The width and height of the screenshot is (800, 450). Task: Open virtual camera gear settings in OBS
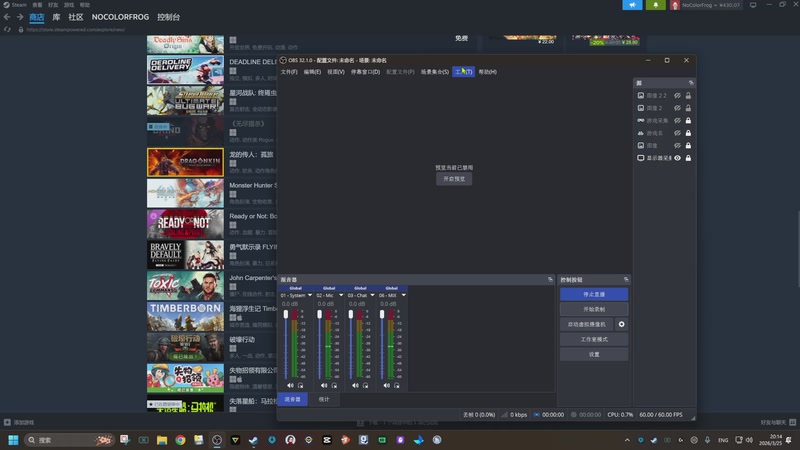pyautogui.click(x=621, y=324)
